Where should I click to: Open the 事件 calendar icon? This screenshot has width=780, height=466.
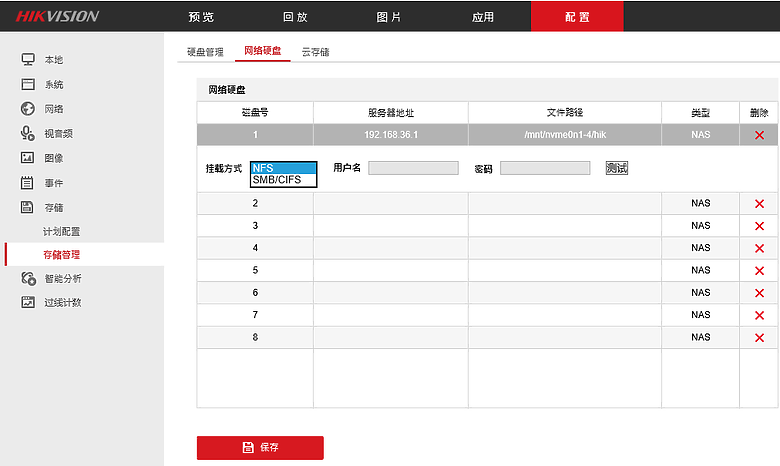pos(27,183)
